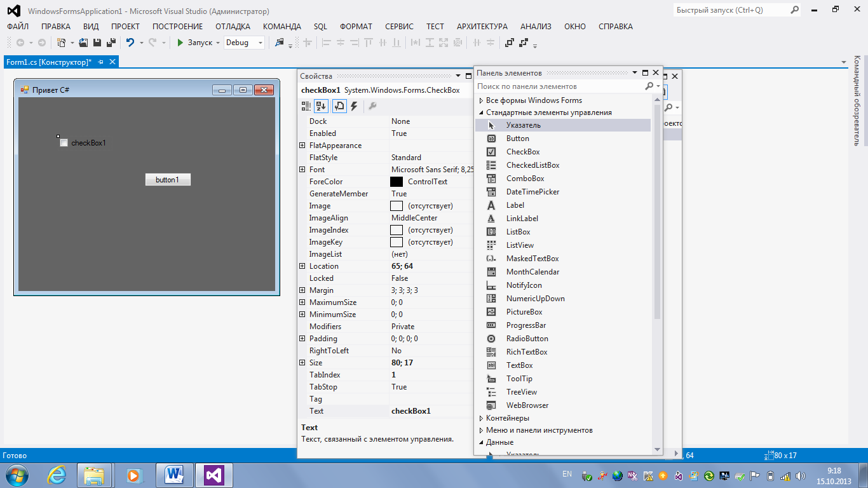Pick the Button control in the toolbox
This screenshot has width=868, height=488.
563,139
